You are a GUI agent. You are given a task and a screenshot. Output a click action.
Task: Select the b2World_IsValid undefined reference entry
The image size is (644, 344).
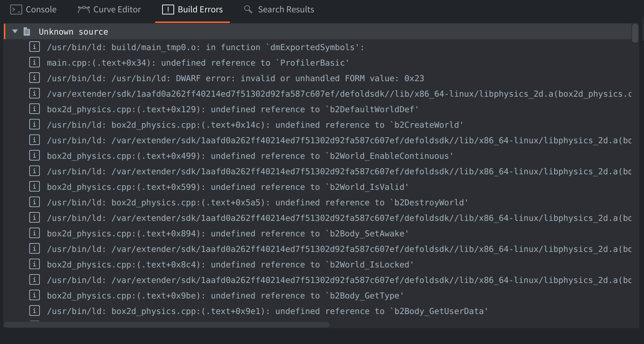point(227,187)
